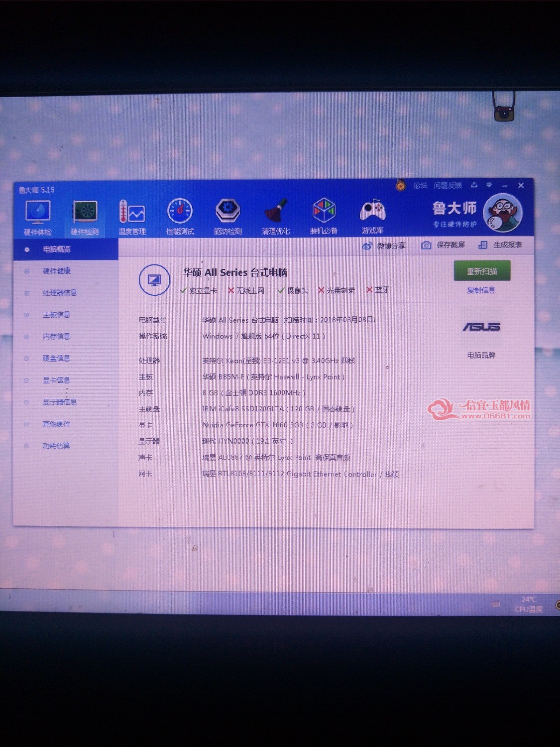Share via 微博分享
560x747 pixels.
point(384,246)
